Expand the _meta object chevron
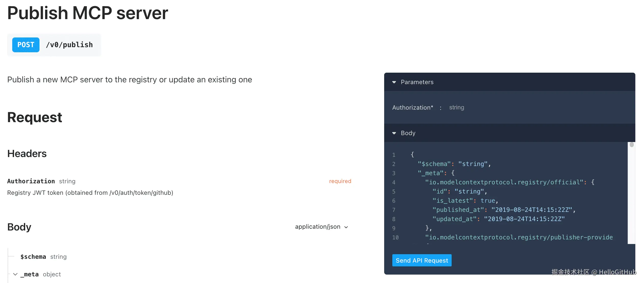The height and width of the screenshot is (283, 644). click(x=15, y=274)
